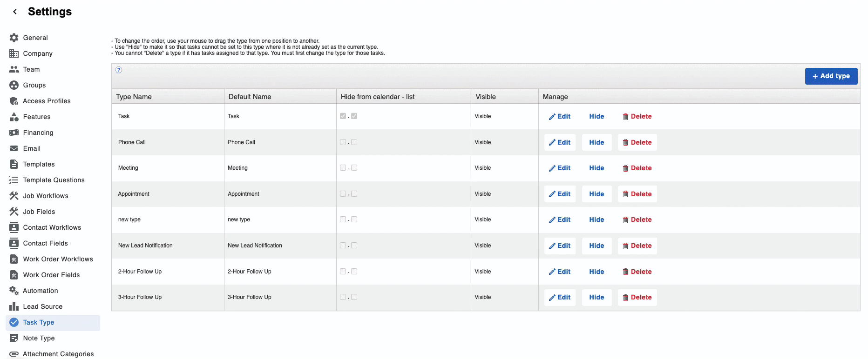The image size is (868, 359).
Task: Delete the 3-Hour Follow Up type
Action: [x=637, y=297]
